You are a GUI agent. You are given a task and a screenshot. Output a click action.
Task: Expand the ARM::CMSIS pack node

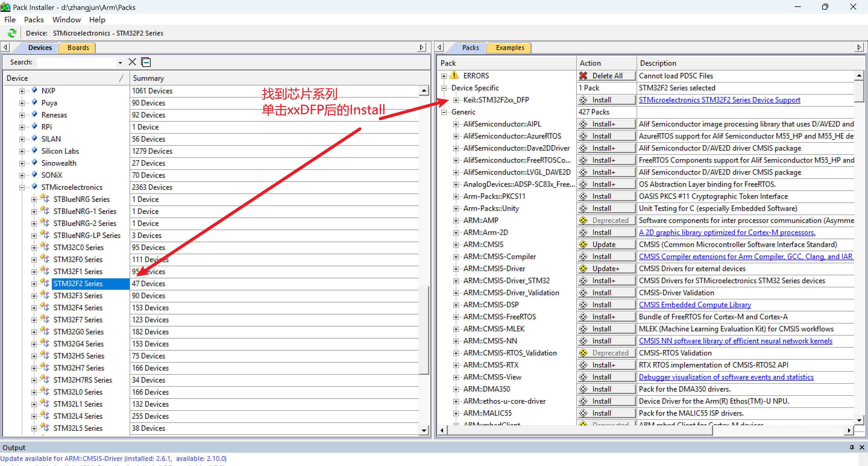click(456, 245)
